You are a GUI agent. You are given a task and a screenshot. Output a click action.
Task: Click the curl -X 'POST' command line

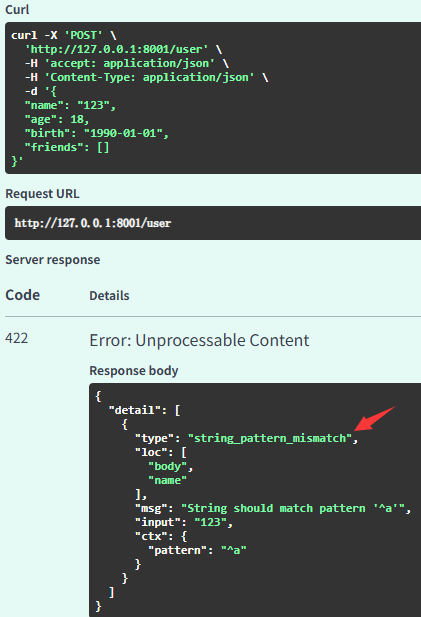64,35
